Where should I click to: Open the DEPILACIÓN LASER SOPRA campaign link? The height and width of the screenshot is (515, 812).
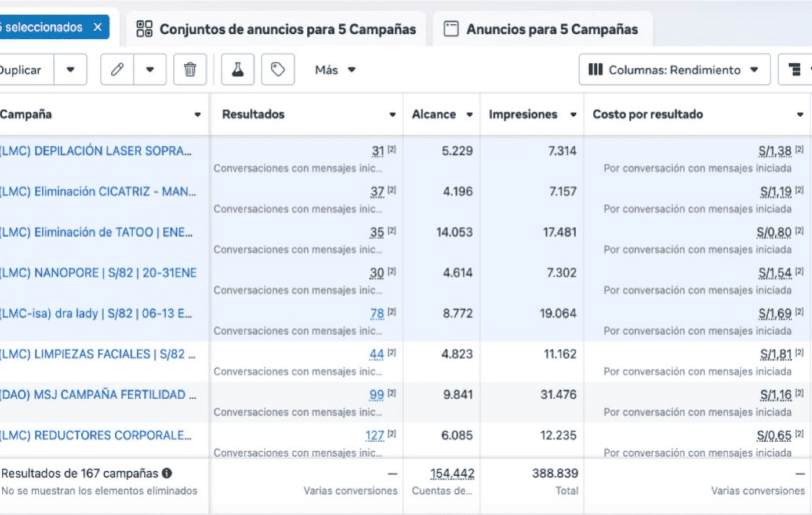[95, 151]
